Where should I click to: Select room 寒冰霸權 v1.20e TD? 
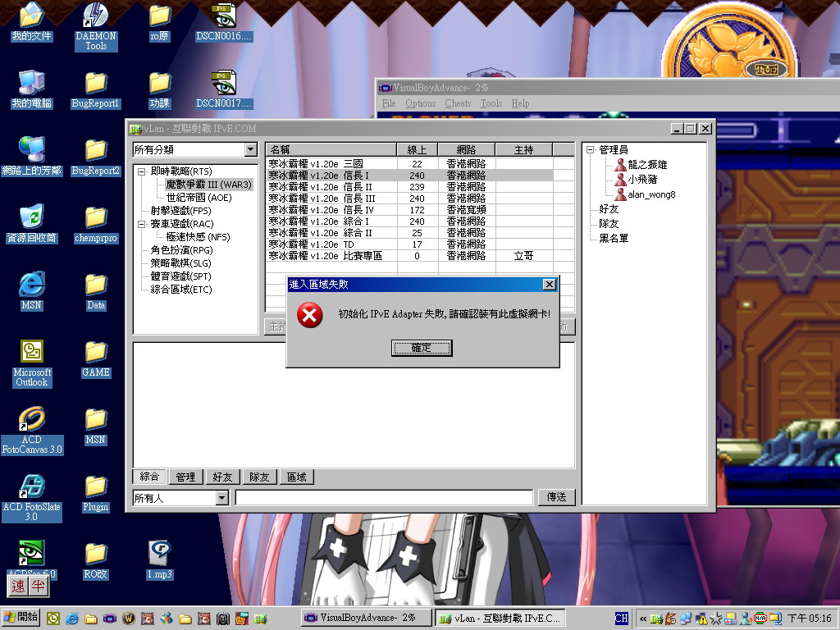[x=410, y=244]
